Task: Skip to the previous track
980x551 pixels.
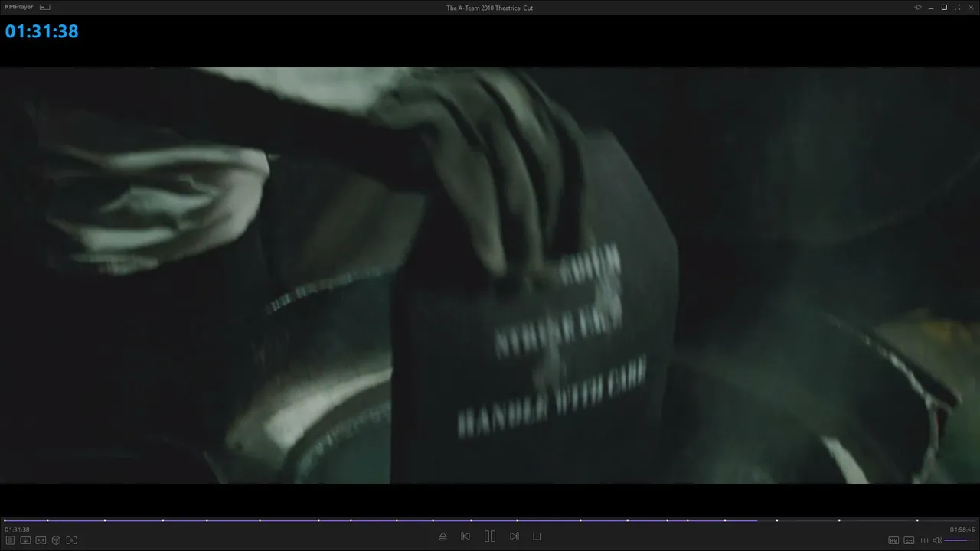Action: coord(465,536)
